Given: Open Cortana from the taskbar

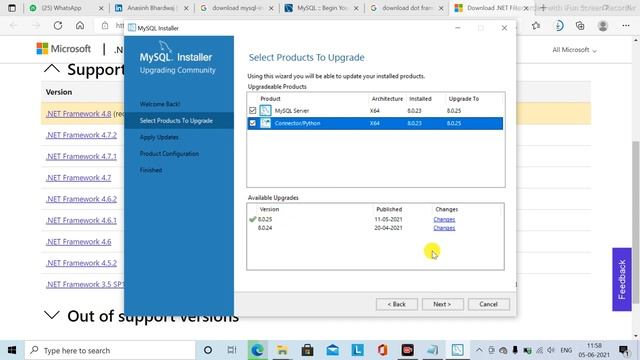Looking at the screenshot, I should click(208, 350).
